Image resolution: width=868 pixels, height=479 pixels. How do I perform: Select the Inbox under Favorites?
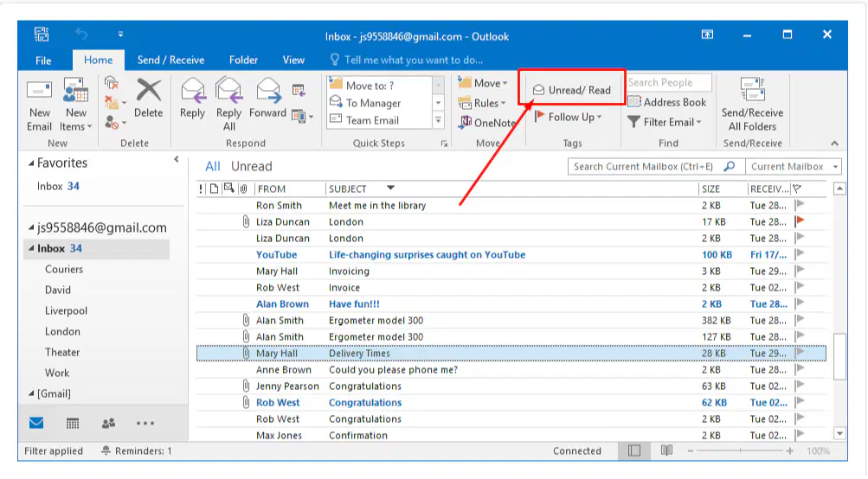(58, 186)
